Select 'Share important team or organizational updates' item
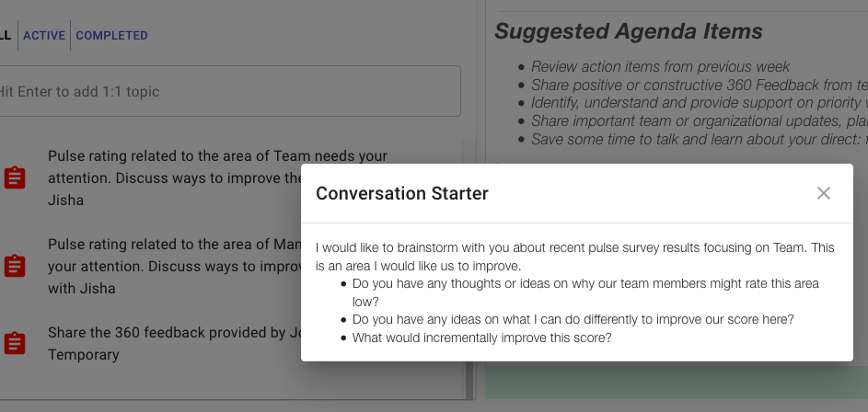This screenshot has width=868, height=412. (x=700, y=121)
